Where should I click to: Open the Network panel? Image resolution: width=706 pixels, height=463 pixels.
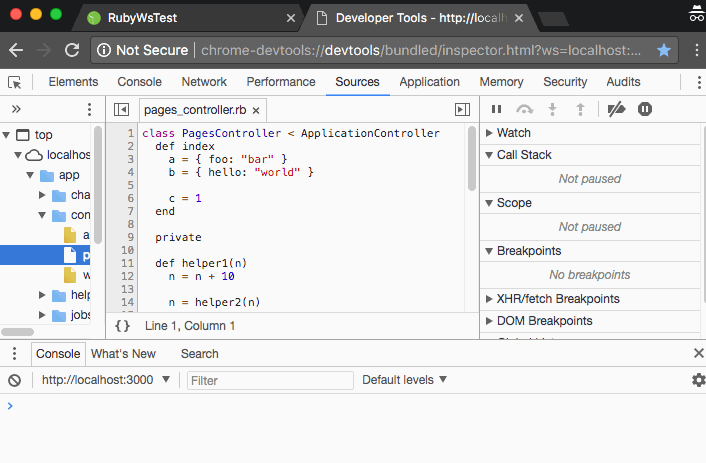pyautogui.click(x=204, y=82)
